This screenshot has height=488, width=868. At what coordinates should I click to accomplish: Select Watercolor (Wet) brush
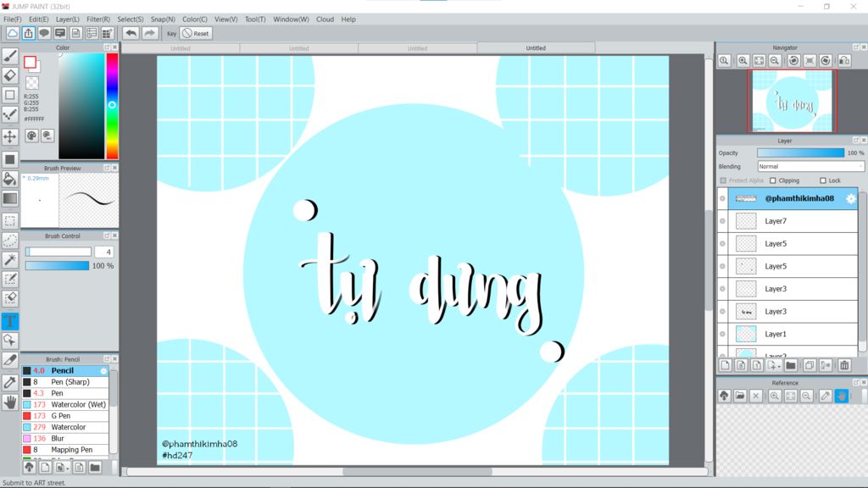click(x=65, y=404)
